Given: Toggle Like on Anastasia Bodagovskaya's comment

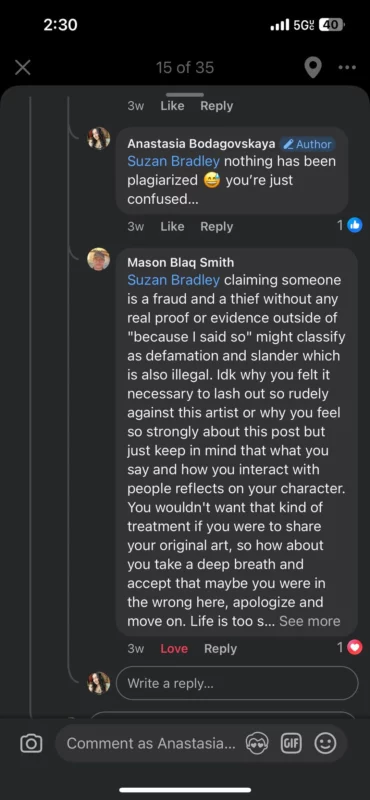Looking at the screenshot, I should tap(172, 227).
